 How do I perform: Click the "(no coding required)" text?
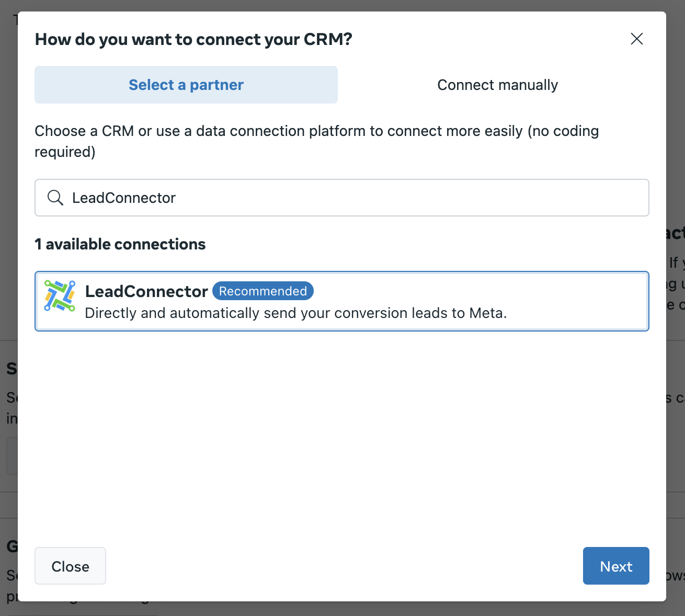coord(563,131)
